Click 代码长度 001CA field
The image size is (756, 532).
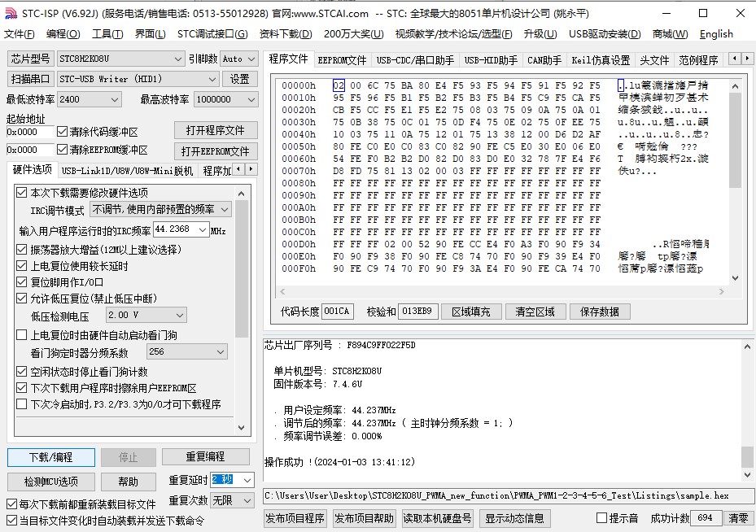coord(337,312)
